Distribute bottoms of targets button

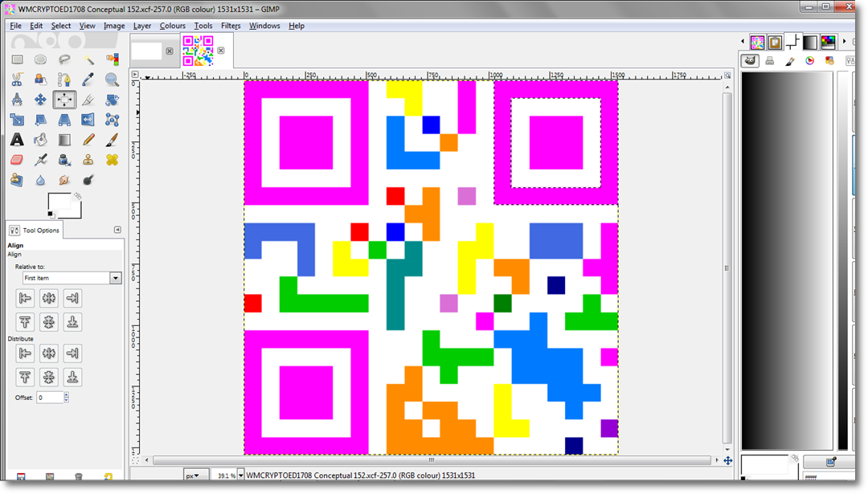pyautogui.click(x=72, y=377)
